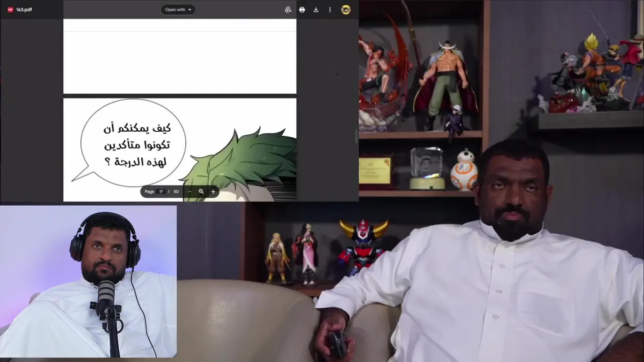Click the page number field showing 17

pos(161,192)
